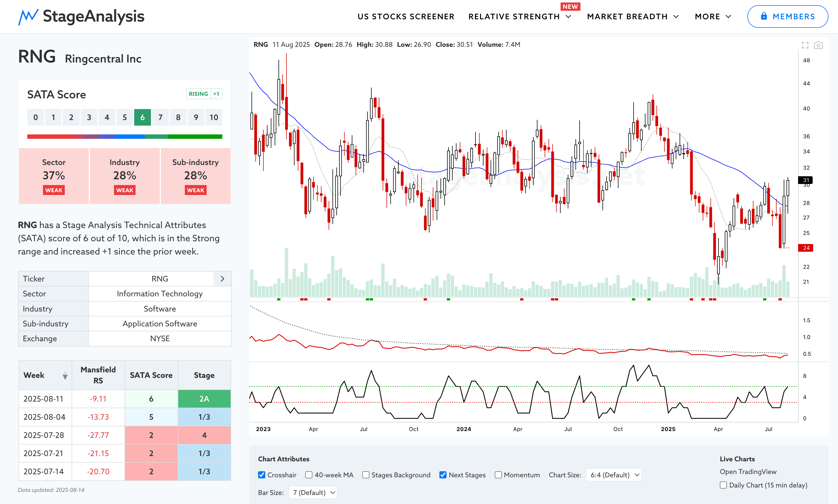Click SATA score box number 10

[214, 118]
